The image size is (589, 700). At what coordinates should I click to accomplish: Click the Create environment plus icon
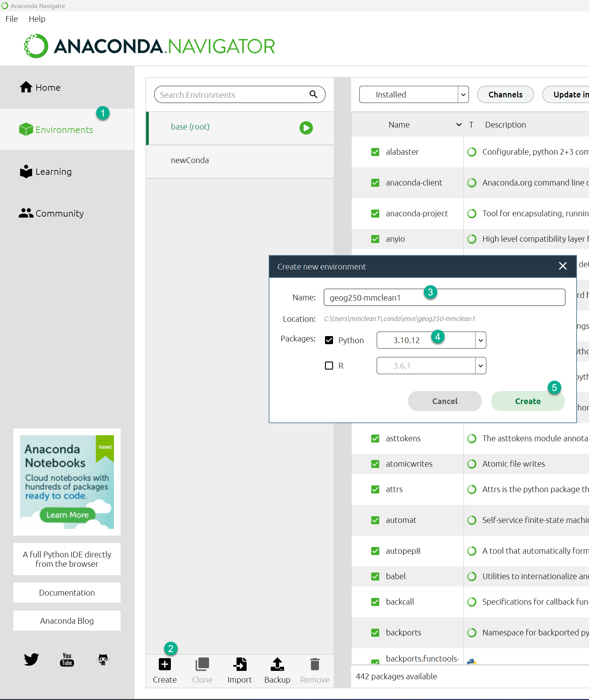point(165,665)
